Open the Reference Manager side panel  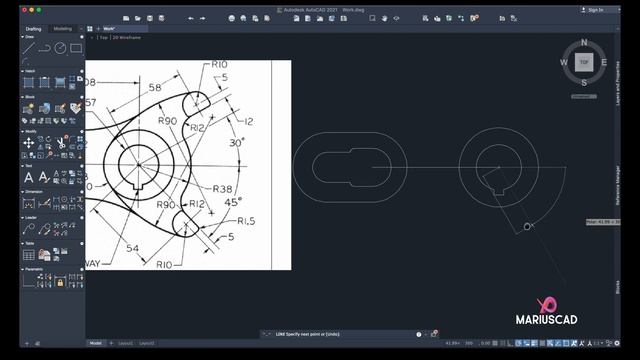[618, 185]
